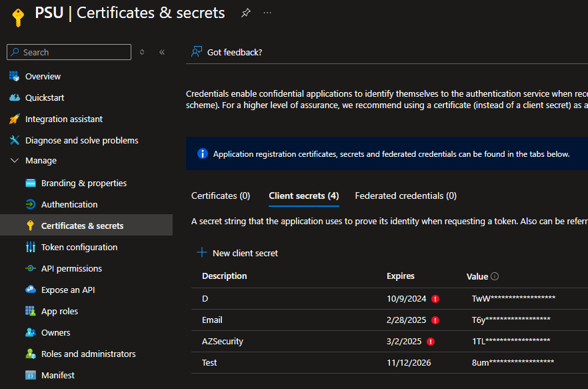Click the Authentication icon

point(31,205)
